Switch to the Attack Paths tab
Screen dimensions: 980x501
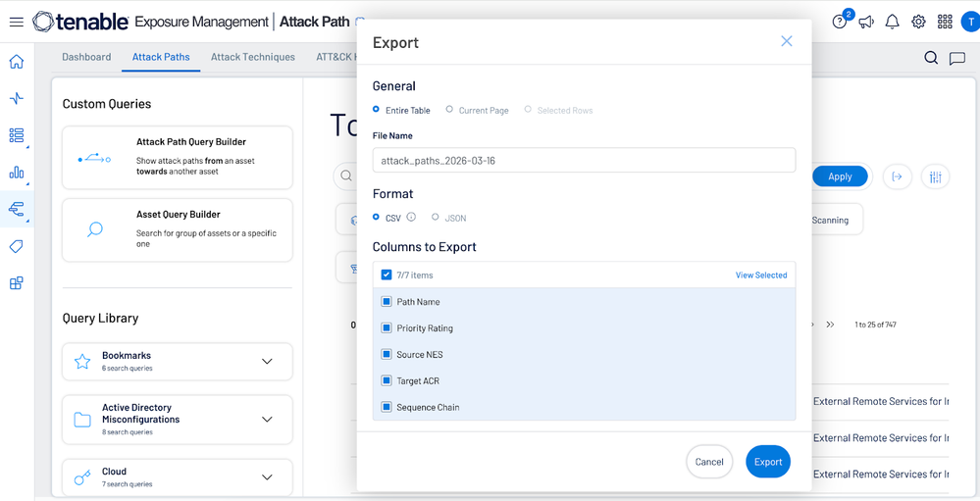[x=161, y=57]
